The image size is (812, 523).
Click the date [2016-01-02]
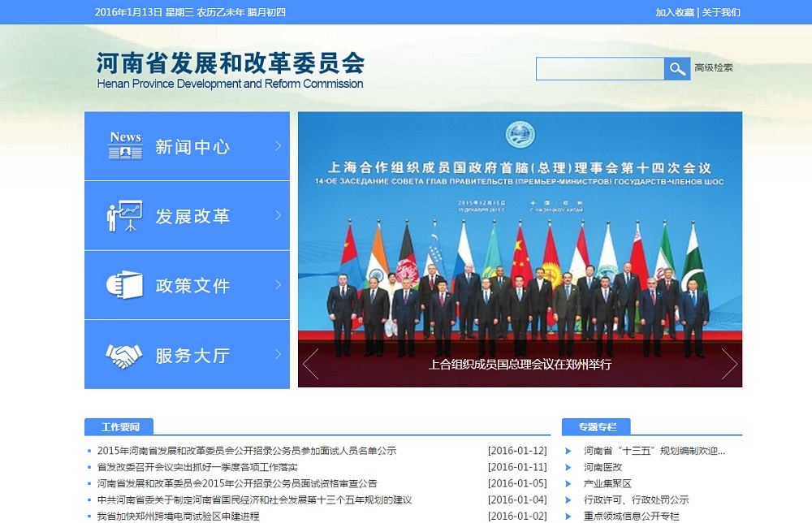pos(517,517)
